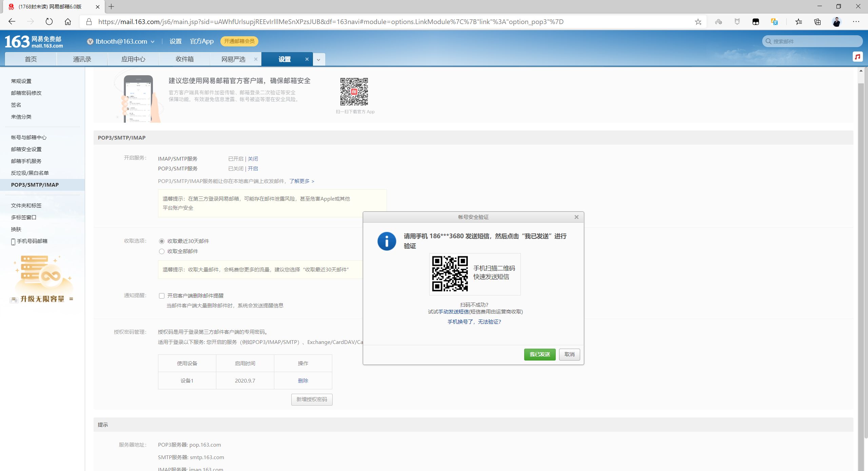
Task: Go to browser home page icon
Action: click(x=68, y=22)
